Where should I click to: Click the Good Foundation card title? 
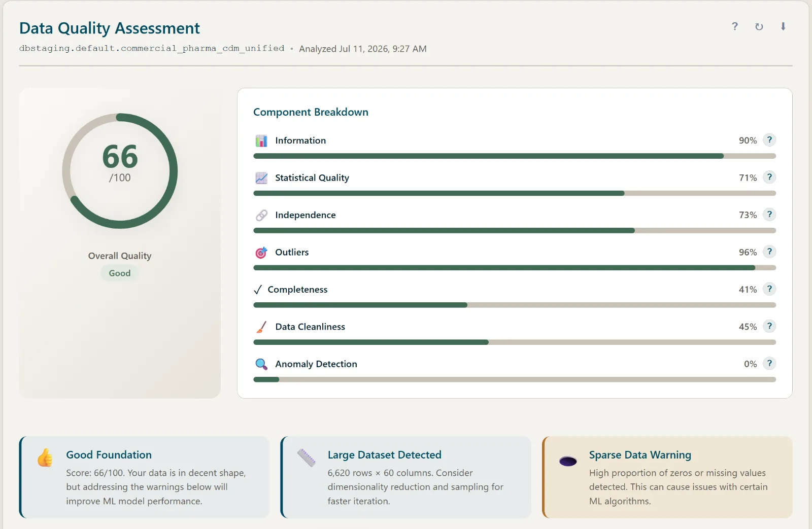pyautogui.click(x=109, y=455)
